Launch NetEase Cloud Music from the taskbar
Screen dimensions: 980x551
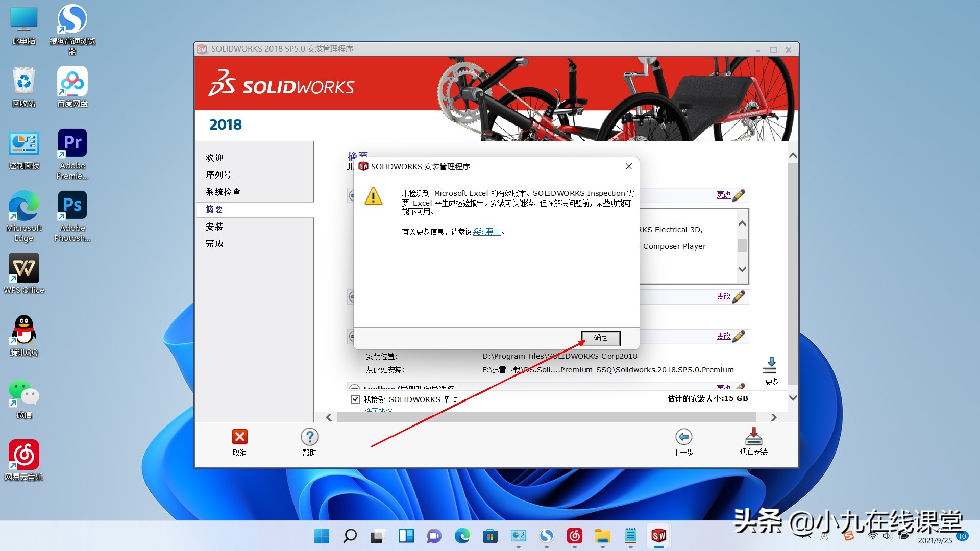(x=575, y=536)
